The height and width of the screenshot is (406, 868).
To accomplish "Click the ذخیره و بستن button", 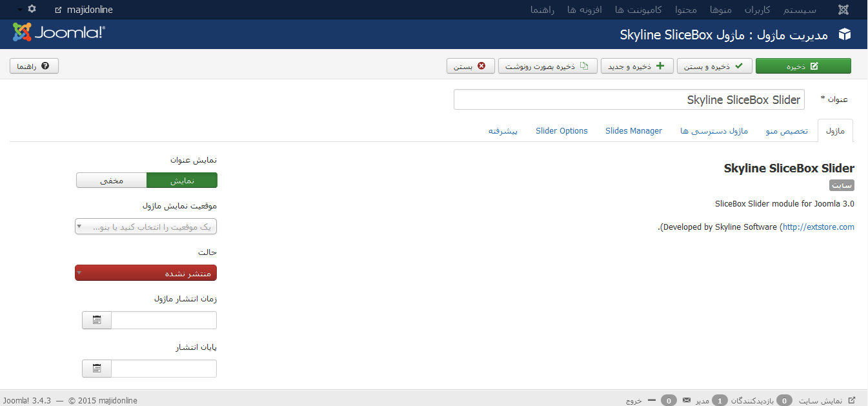I will click(714, 66).
